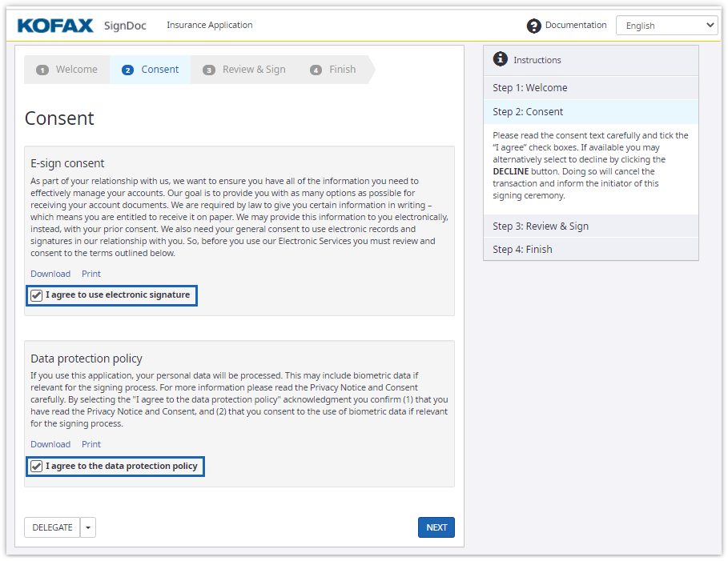The width and height of the screenshot is (728, 561).
Task: Click the step 1 number badge
Action: 42,70
